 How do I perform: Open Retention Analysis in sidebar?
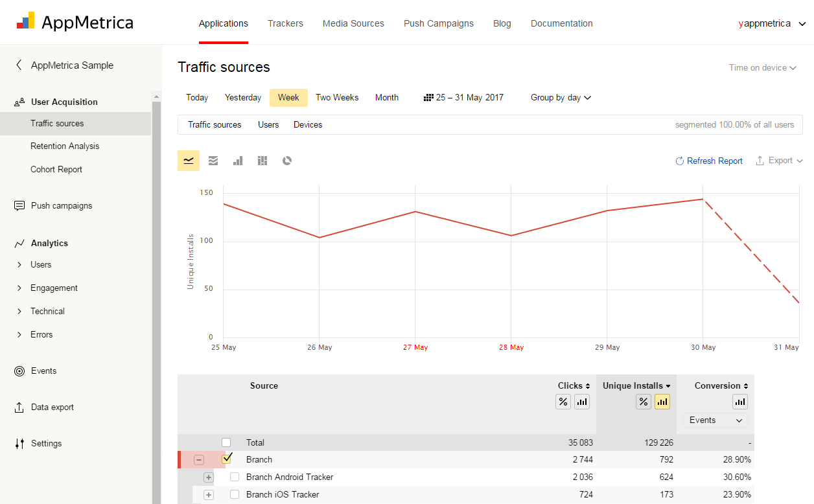pyautogui.click(x=65, y=146)
